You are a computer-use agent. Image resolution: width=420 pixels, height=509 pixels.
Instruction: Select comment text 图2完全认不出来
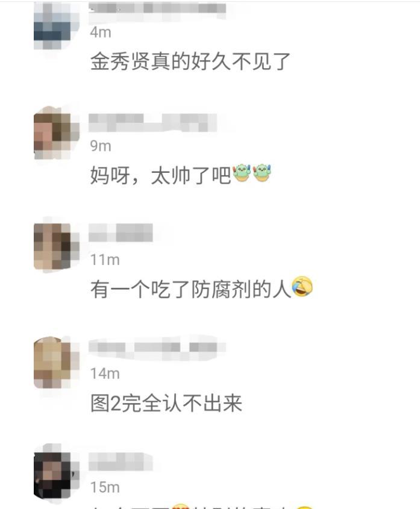tap(166, 403)
